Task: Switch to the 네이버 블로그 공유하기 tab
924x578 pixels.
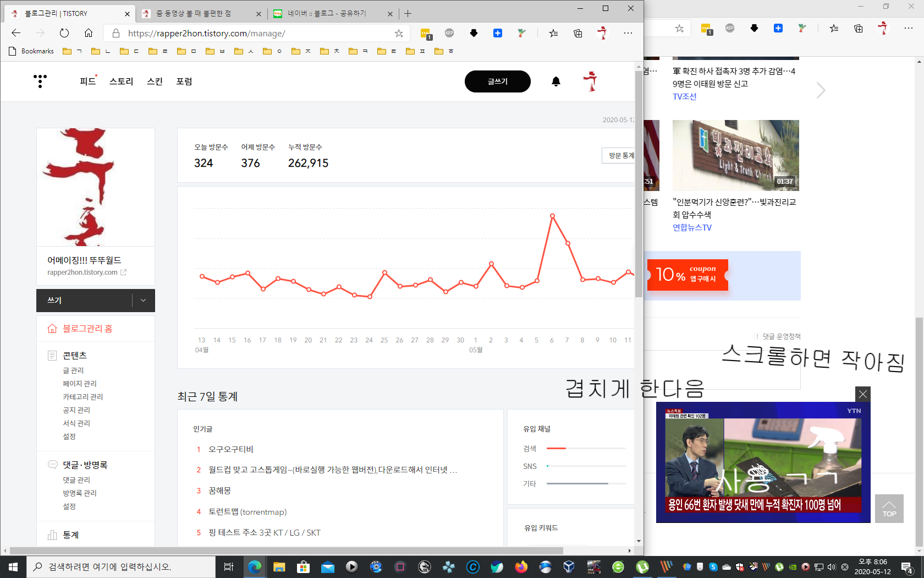Action: point(333,14)
